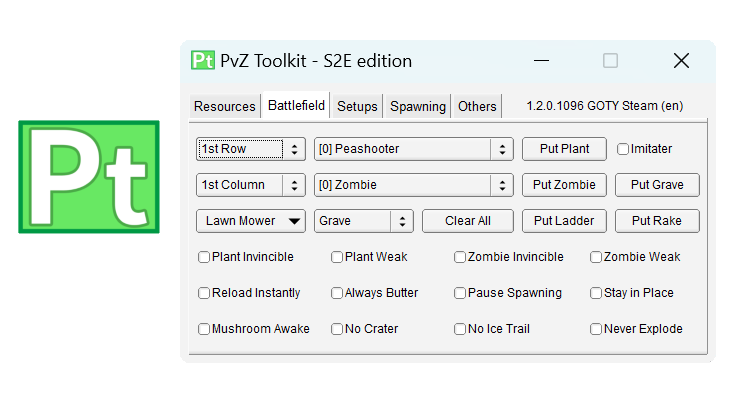The height and width of the screenshot is (408, 738).
Task: Click the Clear All button
Action: click(x=468, y=221)
